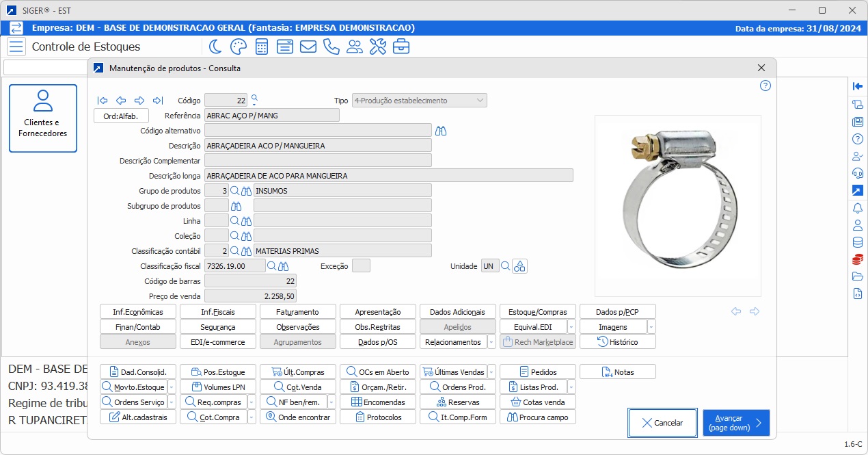Click the hose clamp product image
The image size is (868, 455).
click(x=677, y=205)
